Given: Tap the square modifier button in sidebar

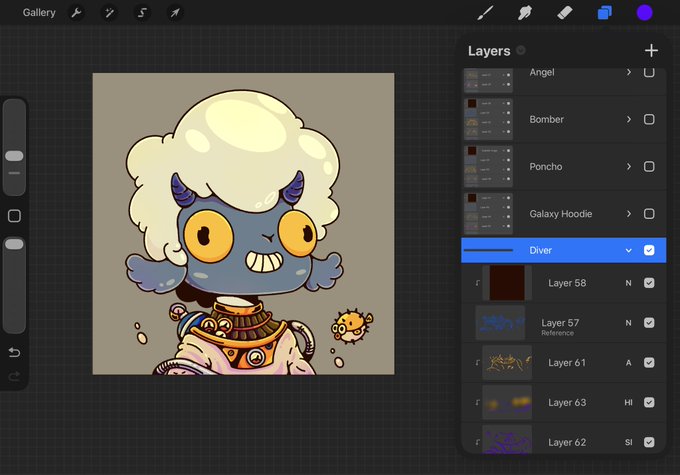Looking at the screenshot, I should coord(14,216).
